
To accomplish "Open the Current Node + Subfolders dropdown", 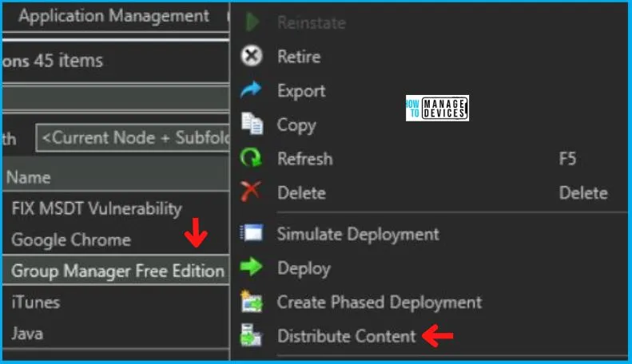I will coord(133,138).
